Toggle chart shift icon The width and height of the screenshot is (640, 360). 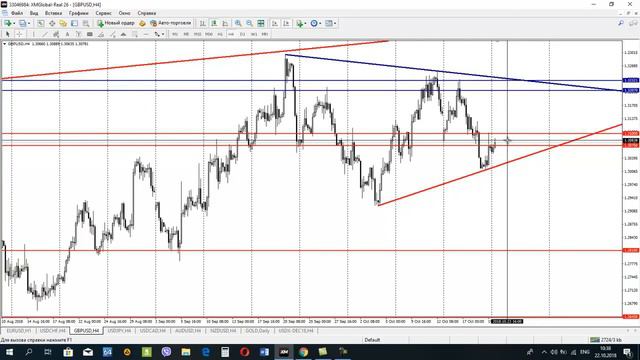[x=286, y=23]
